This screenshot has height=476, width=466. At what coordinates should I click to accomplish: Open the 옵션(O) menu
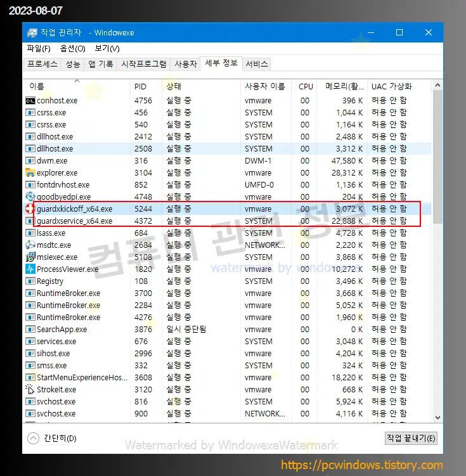72,49
